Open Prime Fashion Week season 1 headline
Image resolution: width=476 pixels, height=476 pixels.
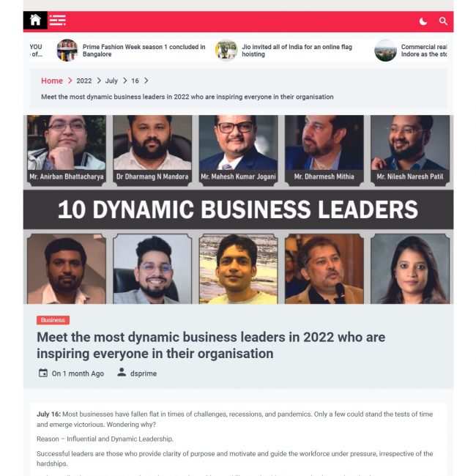[144, 51]
